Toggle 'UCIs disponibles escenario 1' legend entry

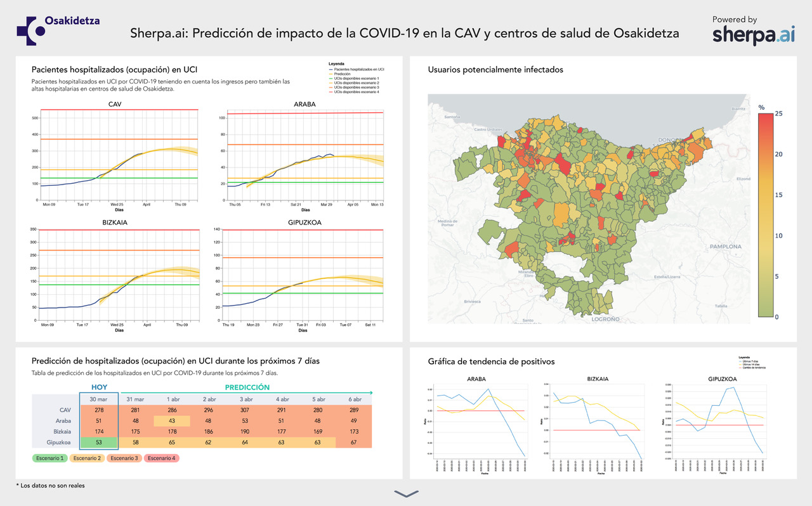click(354, 79)
